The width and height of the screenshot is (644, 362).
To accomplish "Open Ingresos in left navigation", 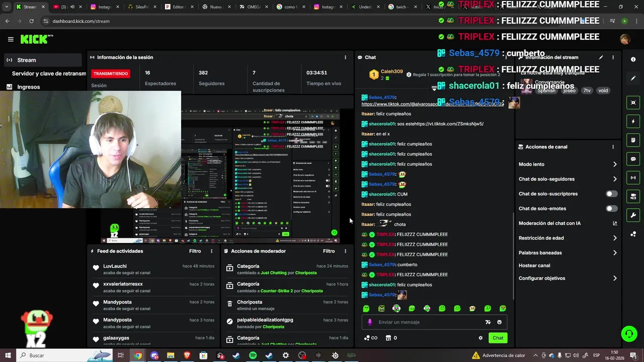I will coord(42,87).
